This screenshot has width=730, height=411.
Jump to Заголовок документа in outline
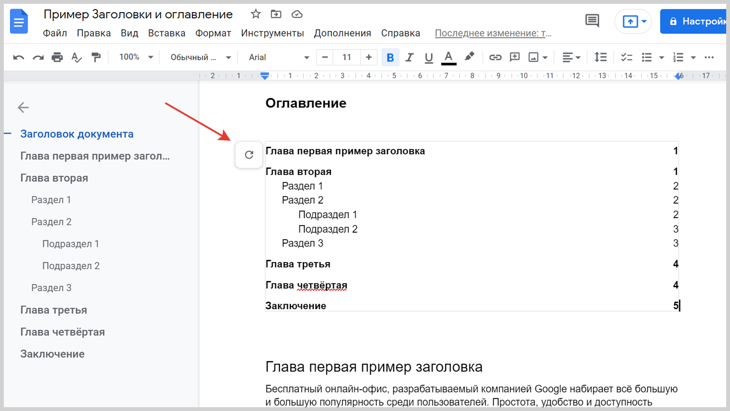tap(77, 134)
